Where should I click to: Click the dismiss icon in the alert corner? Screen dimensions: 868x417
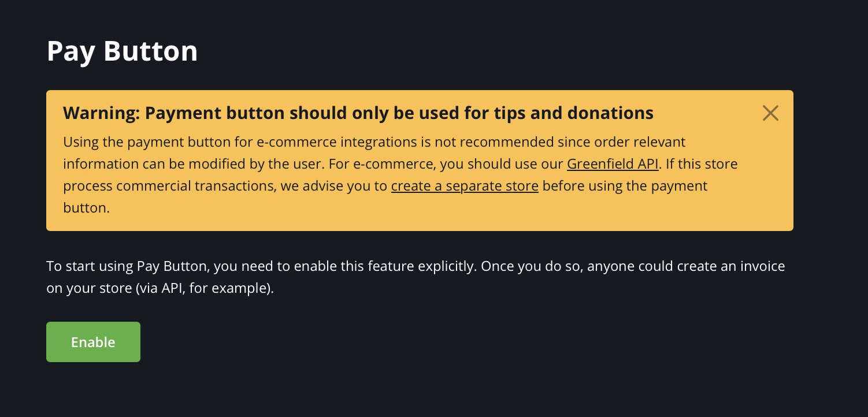(770, 113)
